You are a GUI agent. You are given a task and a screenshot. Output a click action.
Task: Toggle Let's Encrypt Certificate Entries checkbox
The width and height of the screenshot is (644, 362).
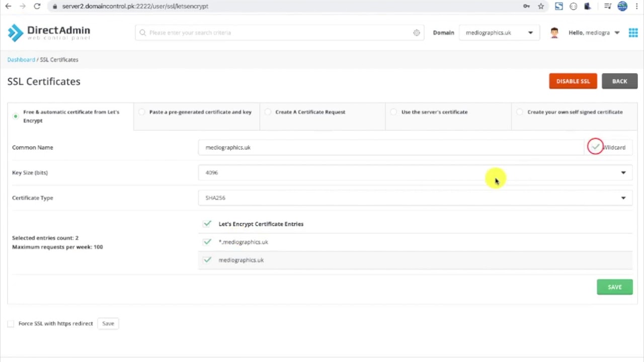click(207, 224)
